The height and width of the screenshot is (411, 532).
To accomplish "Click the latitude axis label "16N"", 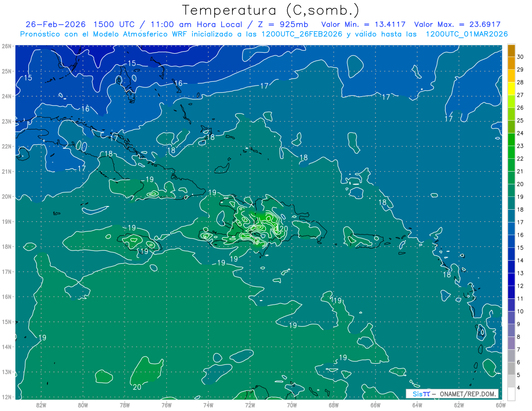I will (7, 297).
